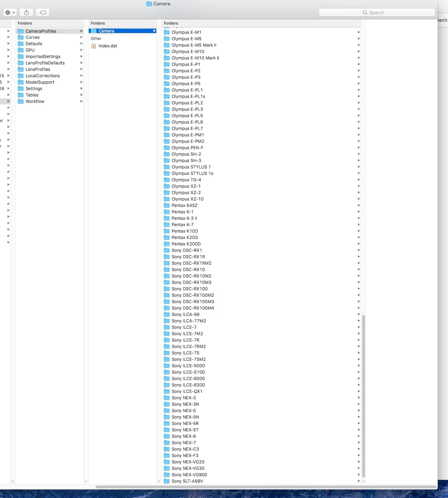Screen dimensions: 448x498
Task: Click the Curves folder icon
Action: [21, 37]
